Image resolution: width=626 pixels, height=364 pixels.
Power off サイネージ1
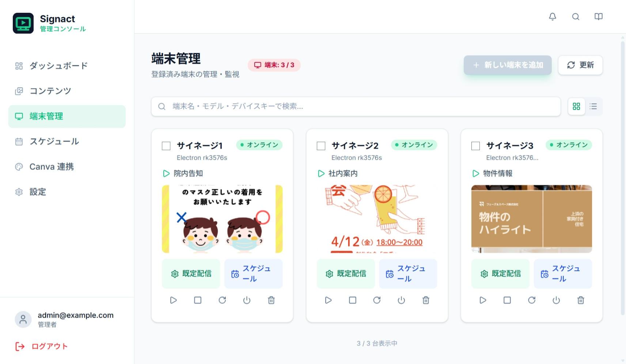[x=247, y=300]
